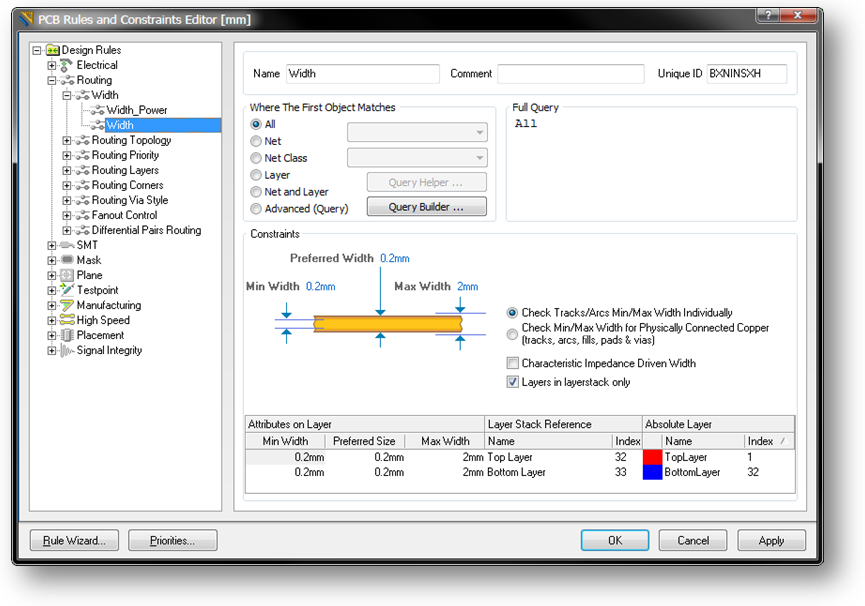865x606 pixels.
Task: Open the Query Builder
Action: (426, 207)
